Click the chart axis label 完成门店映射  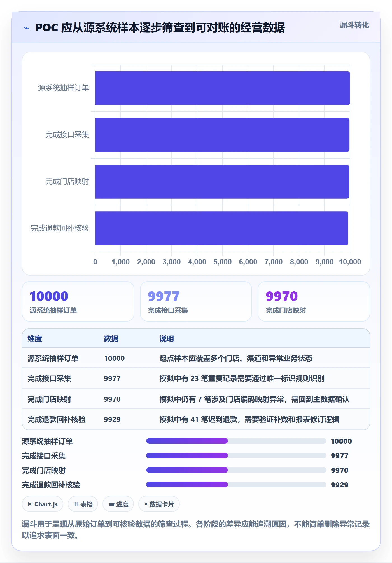pos(67,182)
